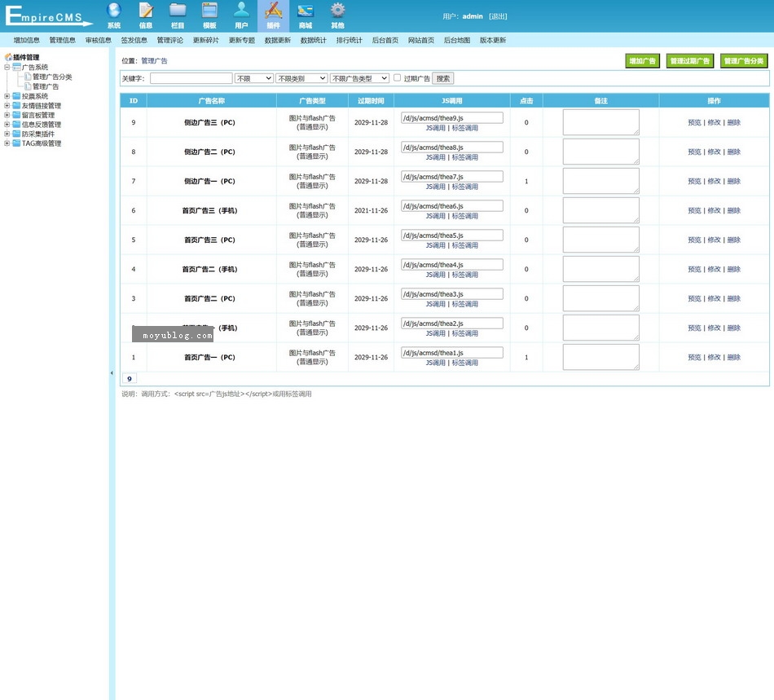Open the 不限 dropdown next to keyword field
The width and height of the screenshot is (774, 700).
pyautogui.click(x=254, y=78)
